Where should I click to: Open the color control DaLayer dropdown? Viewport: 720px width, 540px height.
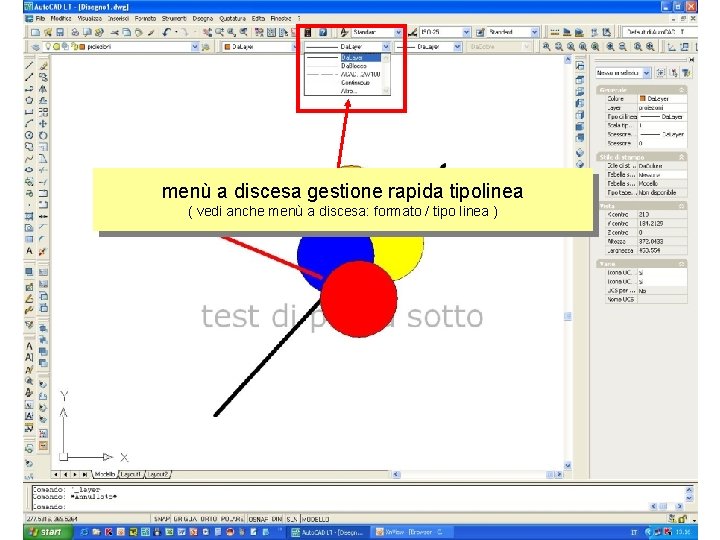click(294, 47)
